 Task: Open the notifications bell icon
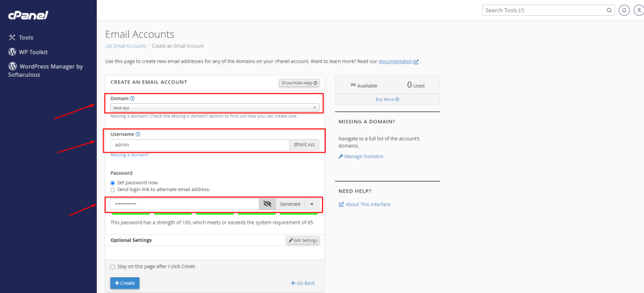(x=624, y=10)
